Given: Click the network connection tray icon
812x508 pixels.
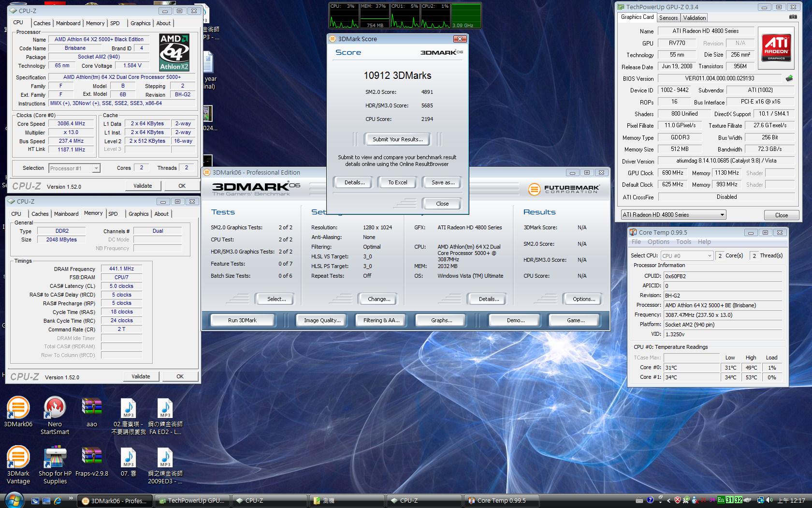Looking at the screenshot, I should 760,500.
